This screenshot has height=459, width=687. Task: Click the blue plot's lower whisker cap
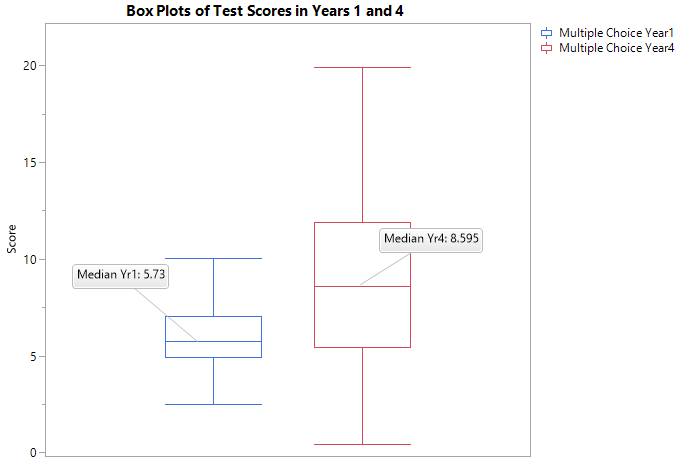point(213,404)
